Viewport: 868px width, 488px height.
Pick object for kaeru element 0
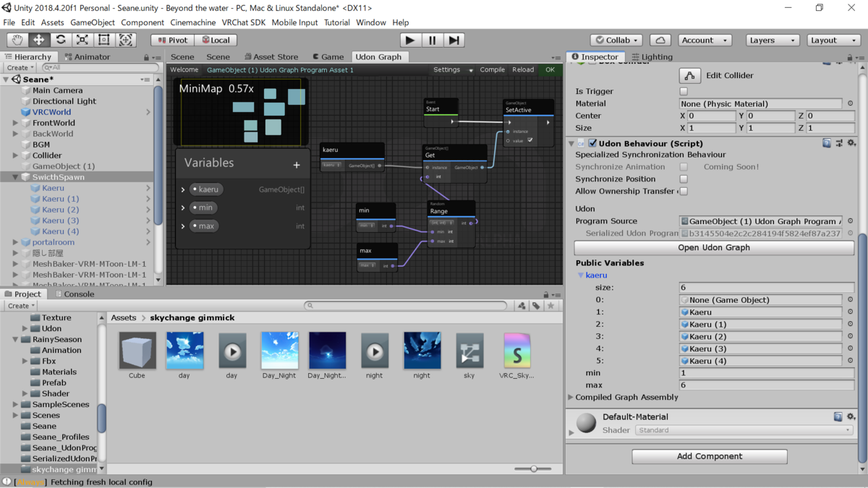click(850, 300)
